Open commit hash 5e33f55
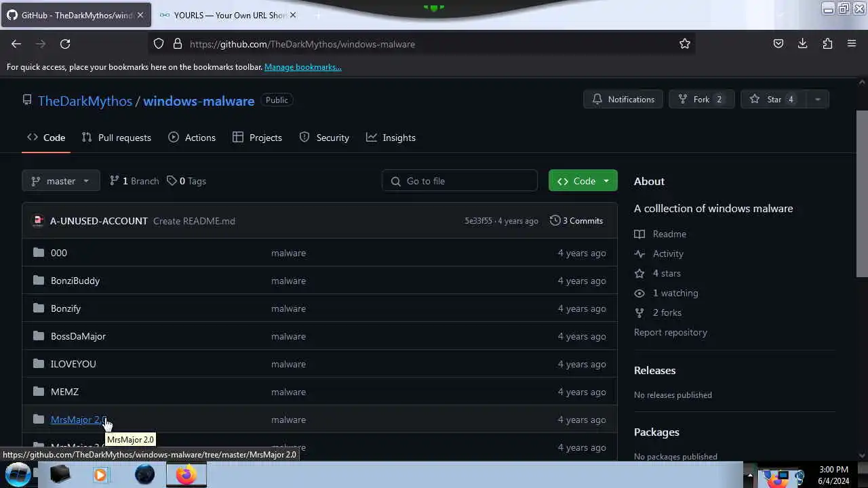Image resolution: width=868 pixels, height=488 pixels. [478, 221]
